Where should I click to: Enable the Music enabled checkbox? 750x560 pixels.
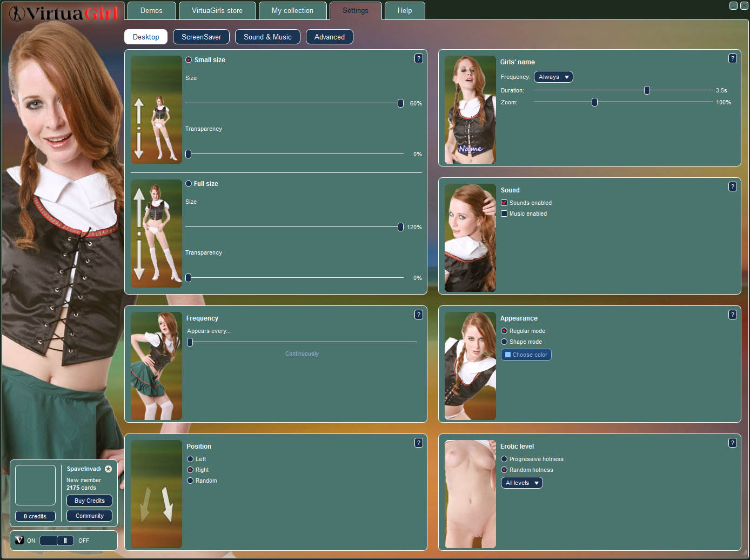click(x=504, y=214)
